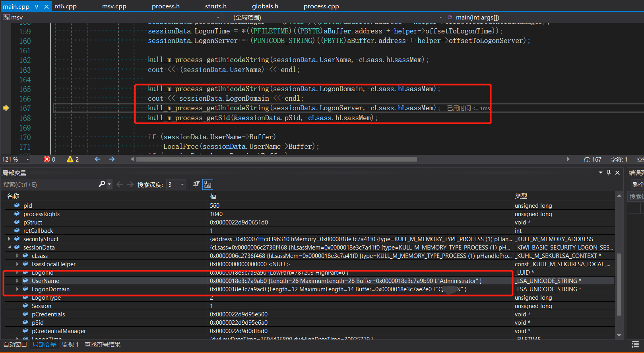
Task: Switch to the nt6.cpp tab
Action: 66,6
